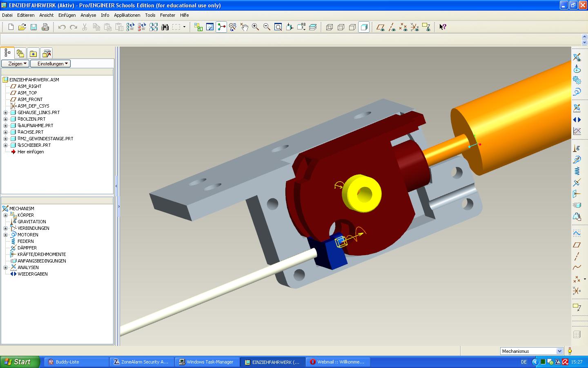Open the Layers stack icon

point(313,27)
